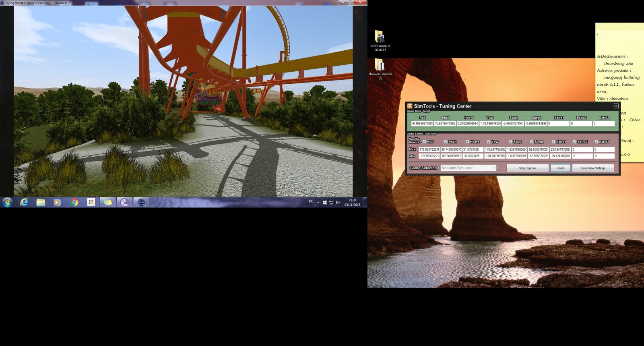Click the Pitch Max limit field

pos(451,149)
